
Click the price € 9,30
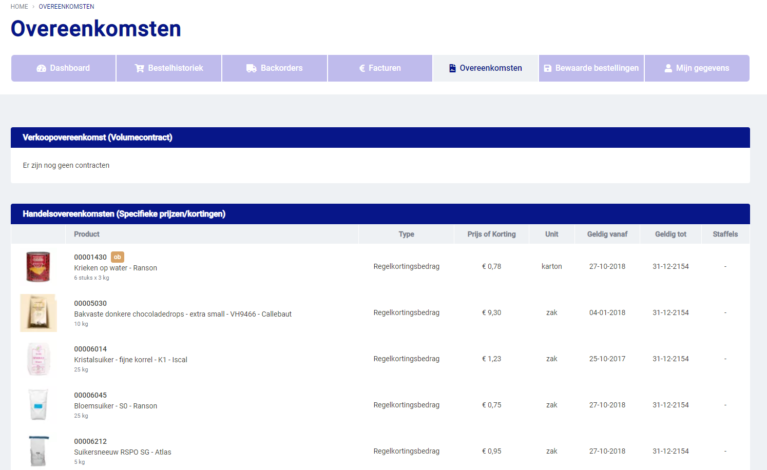[x=491, y=313]
